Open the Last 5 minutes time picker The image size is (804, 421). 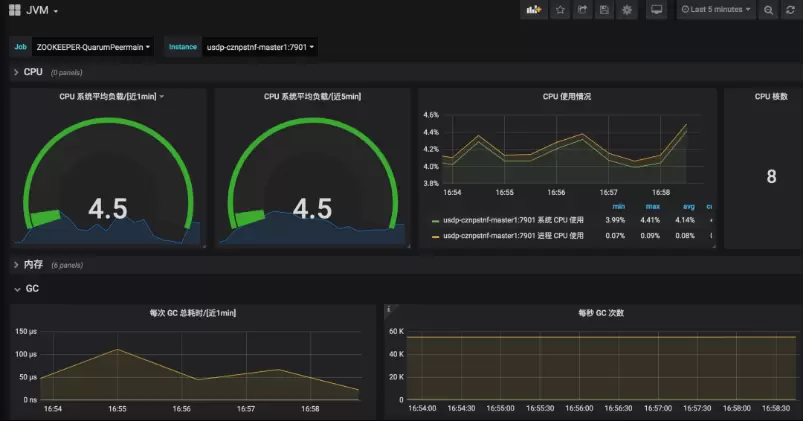716,10
